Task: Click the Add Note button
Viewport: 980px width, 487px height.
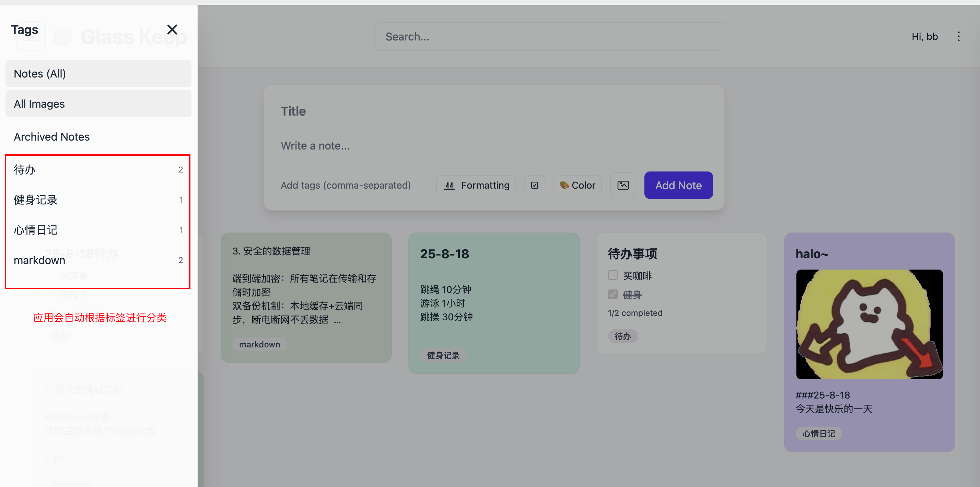Action: [x=678, y=185]
